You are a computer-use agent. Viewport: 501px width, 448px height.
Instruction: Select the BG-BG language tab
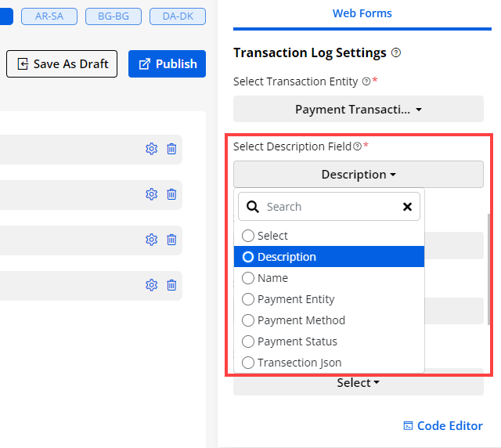coord(109,16)
